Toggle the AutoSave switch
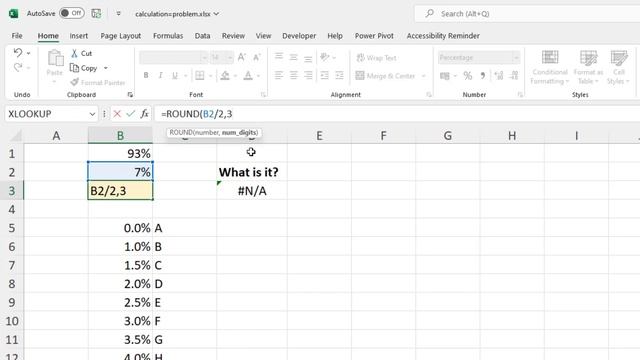 tap(72, 13)
